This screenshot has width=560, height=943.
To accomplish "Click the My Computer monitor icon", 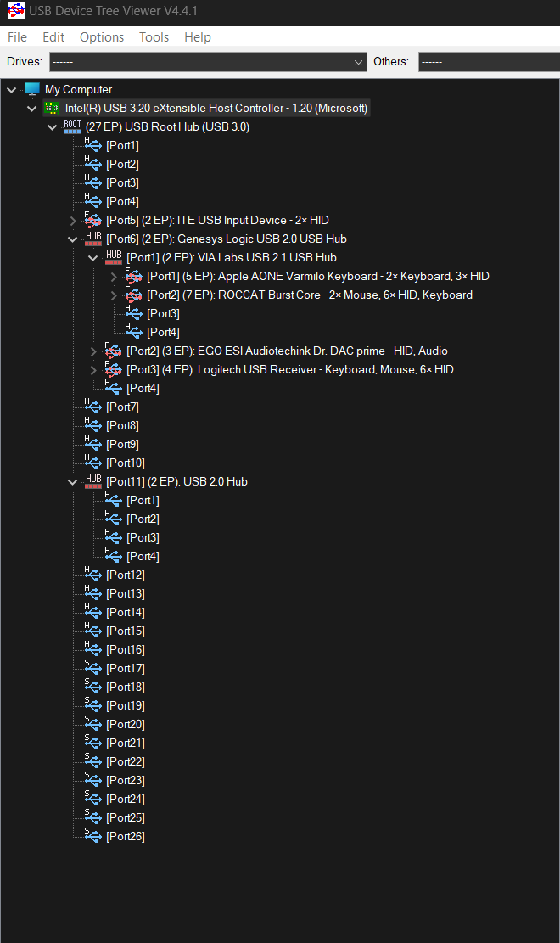I will click(x=32, y=90).
